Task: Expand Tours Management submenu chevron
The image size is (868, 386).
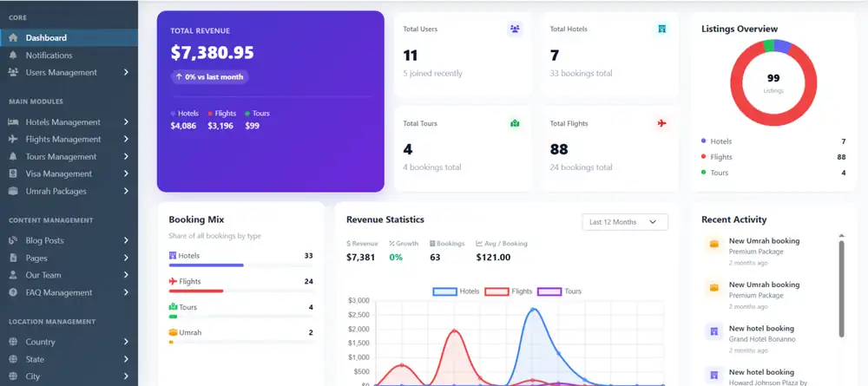Action: [x=126, y=156]
